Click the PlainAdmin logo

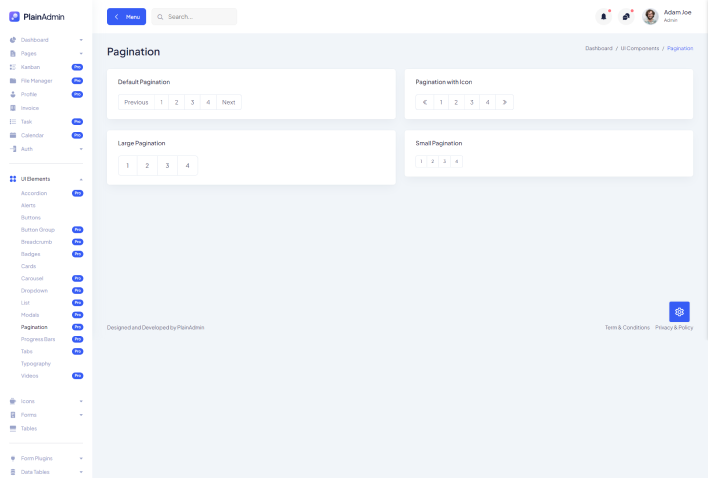[37, 16]
